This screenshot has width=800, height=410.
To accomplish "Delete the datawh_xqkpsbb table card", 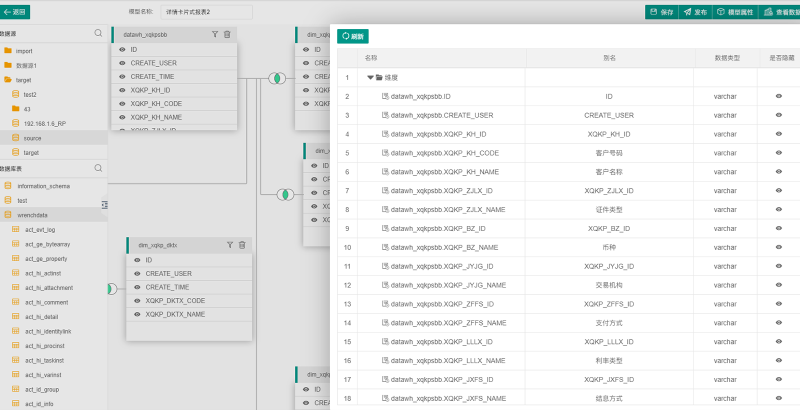I will click(x=227, y=34).
